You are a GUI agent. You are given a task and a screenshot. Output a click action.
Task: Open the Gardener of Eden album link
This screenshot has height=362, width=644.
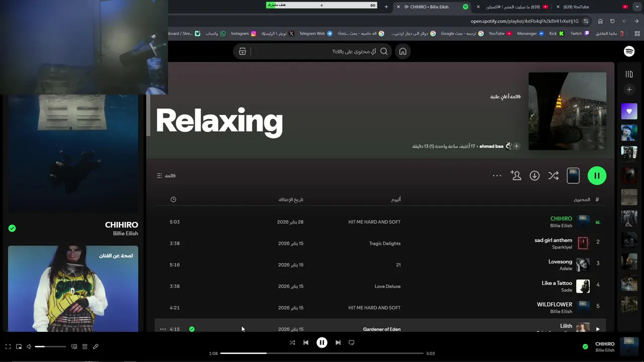(382, 329)
